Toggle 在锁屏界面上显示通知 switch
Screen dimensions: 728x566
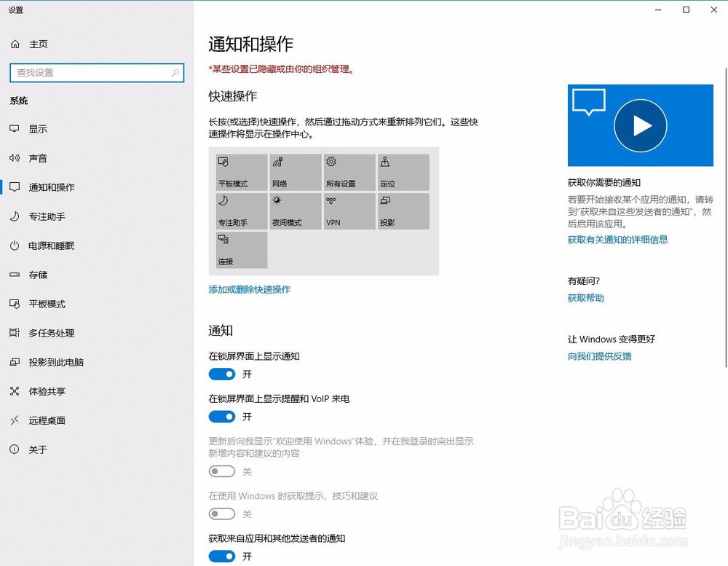tap(222, 374)
